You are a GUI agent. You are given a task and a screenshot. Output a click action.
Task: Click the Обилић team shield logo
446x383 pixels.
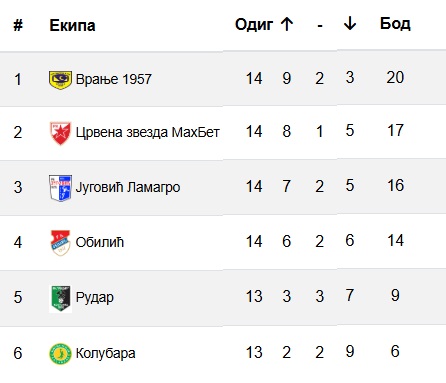[x=60, y=243]
